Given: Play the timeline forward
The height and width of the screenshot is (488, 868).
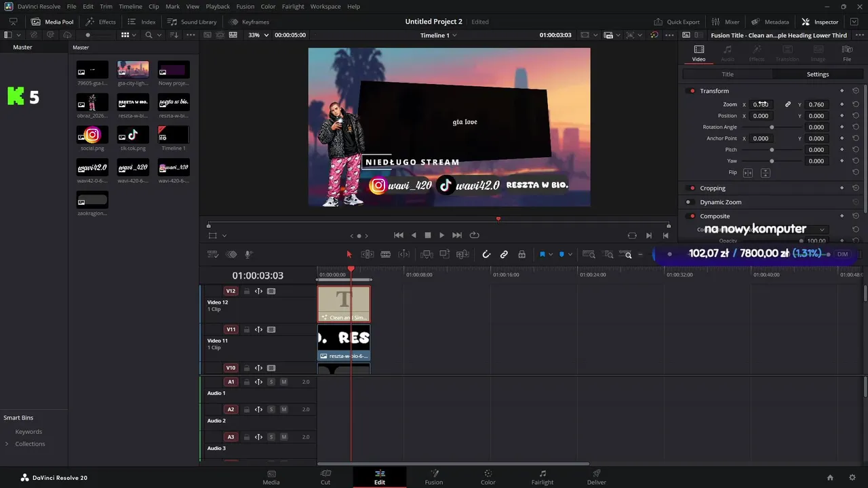Looking at the screenshot, I should [441, 235].
